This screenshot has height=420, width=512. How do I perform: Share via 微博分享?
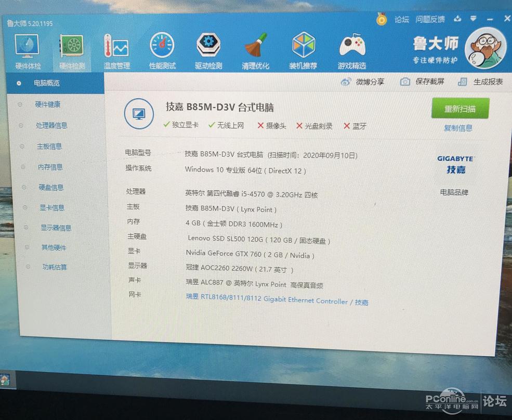click(x=362, y=82)
